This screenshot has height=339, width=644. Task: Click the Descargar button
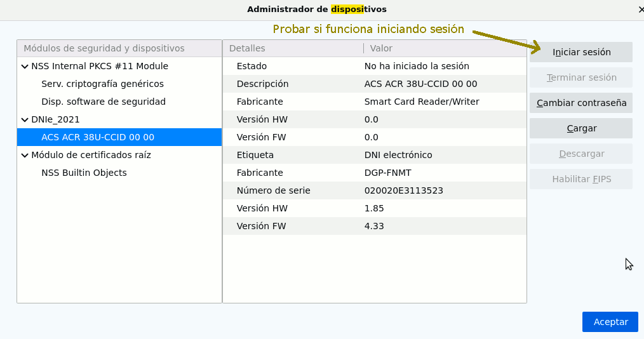point(580,154)
